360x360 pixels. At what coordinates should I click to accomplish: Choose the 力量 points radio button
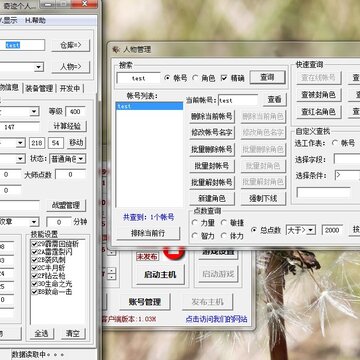pyautogui.click(x=195, y=223)
